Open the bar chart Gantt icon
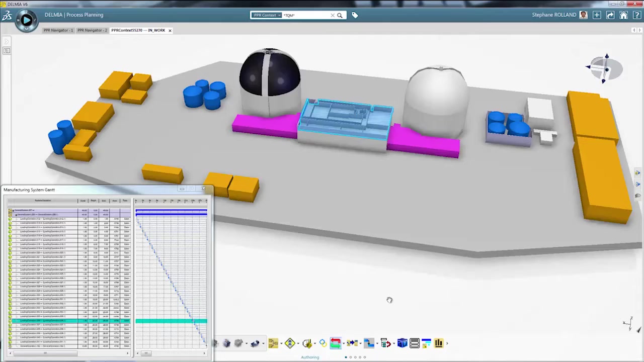This screenshot has height=362, width=644. coord(439,343)
